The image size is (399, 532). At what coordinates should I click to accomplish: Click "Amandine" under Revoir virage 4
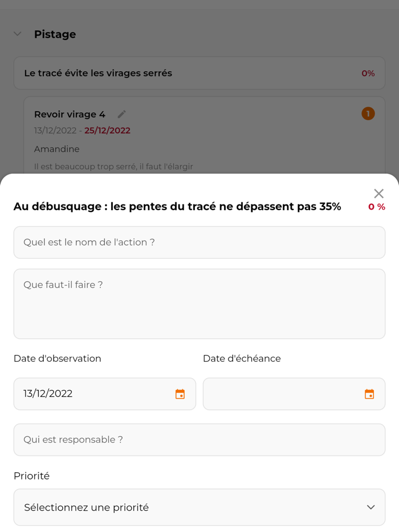click(56, 149)
